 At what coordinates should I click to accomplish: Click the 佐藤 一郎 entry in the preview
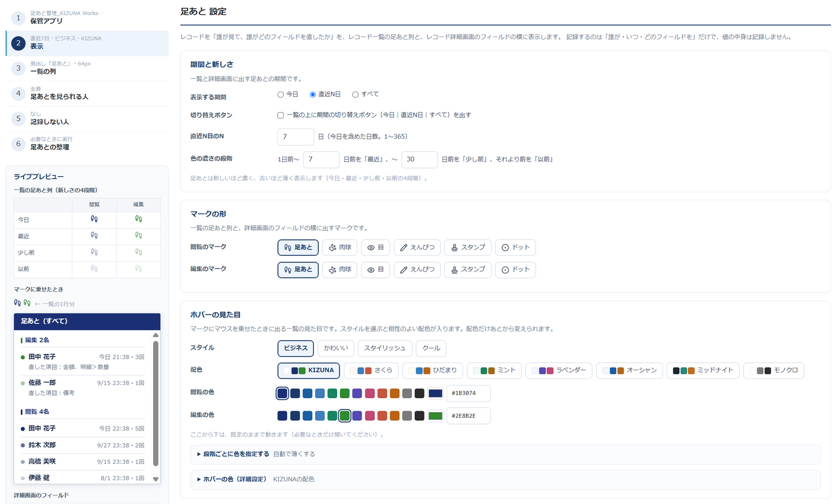click(83, 387)
